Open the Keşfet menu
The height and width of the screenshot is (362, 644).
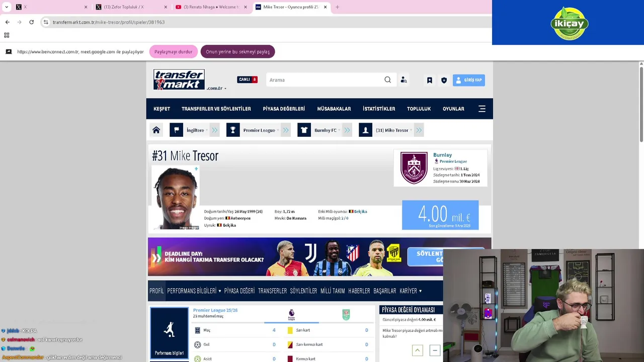tap(162, 109)
